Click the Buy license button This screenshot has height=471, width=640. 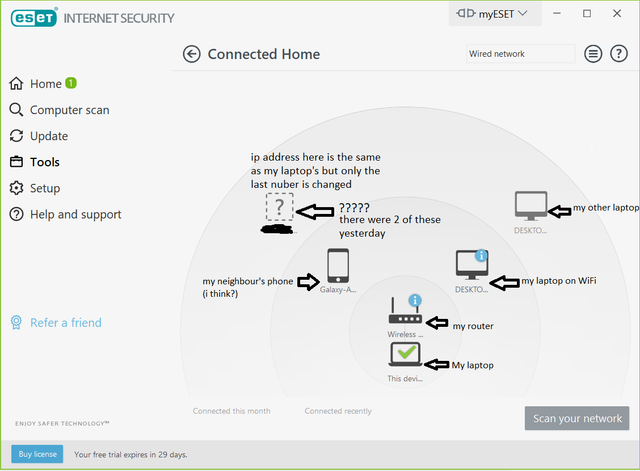click(37, 454)
